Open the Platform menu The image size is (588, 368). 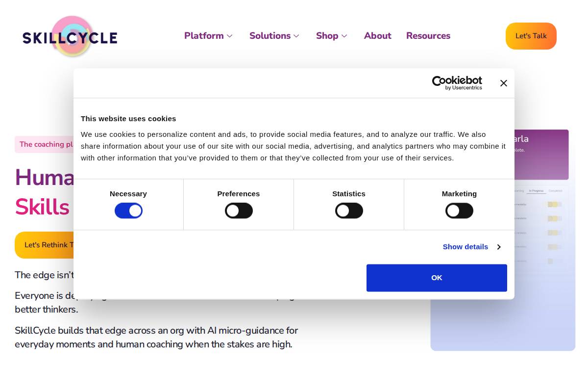204,36
